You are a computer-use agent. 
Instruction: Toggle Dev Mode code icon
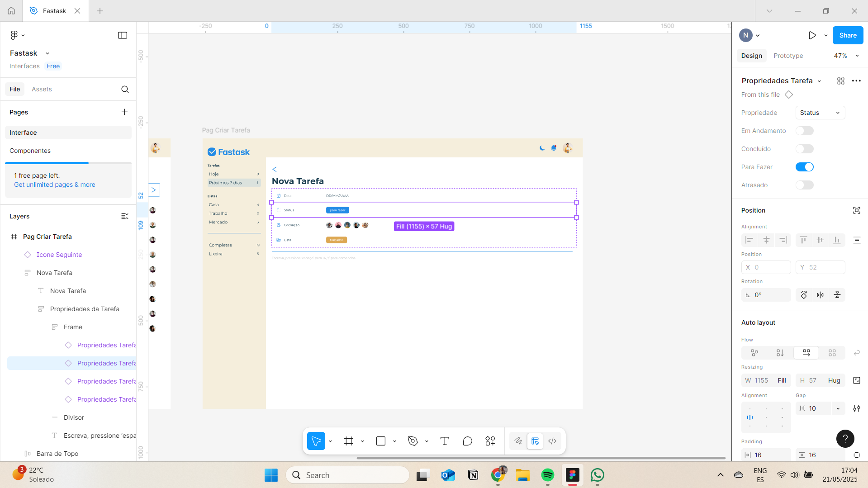(552, 441)
